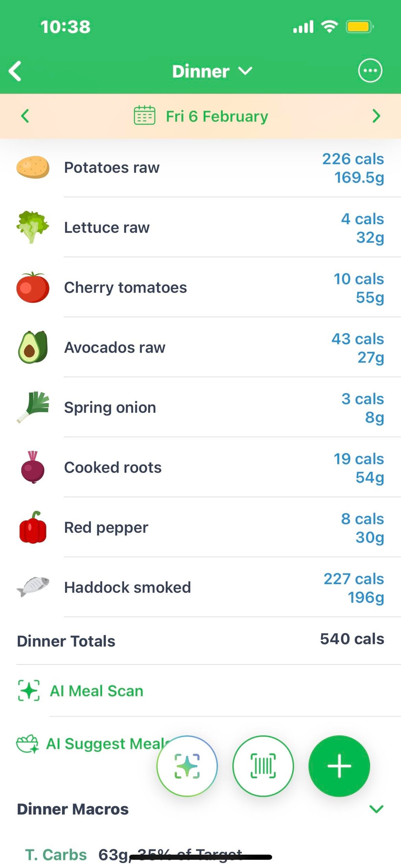This screenshot has height=868, width=401.
Task: Tap the floating AI scan button
Action: pyautogui.click(x=187, y=766)
